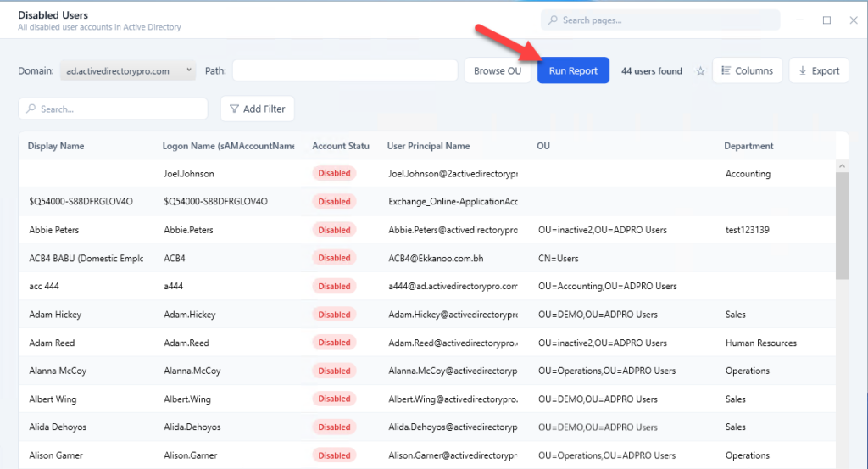Click Alanna McCoy's Operations department cell

[748, 371]
